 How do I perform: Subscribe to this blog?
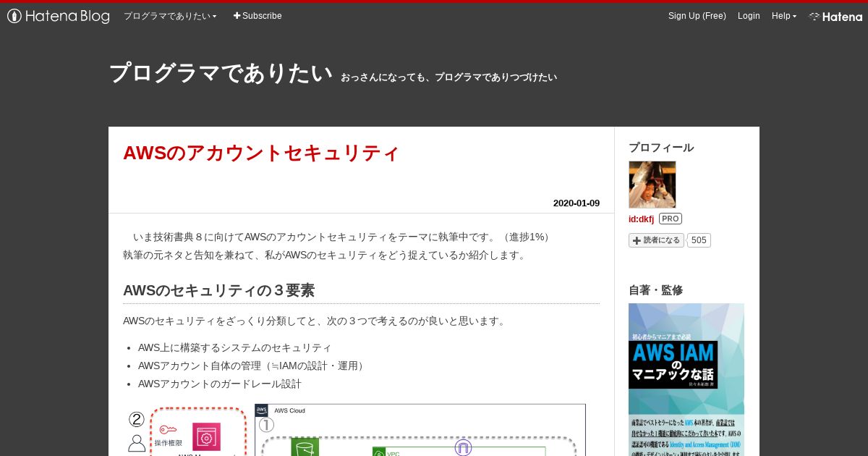[258, 16]
